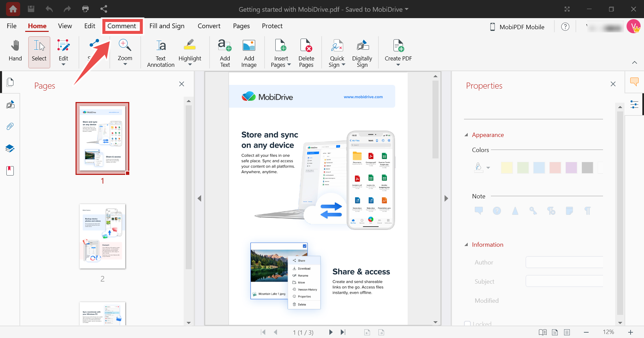
Task: Share the document from the title bar
Action: [104, 9]
